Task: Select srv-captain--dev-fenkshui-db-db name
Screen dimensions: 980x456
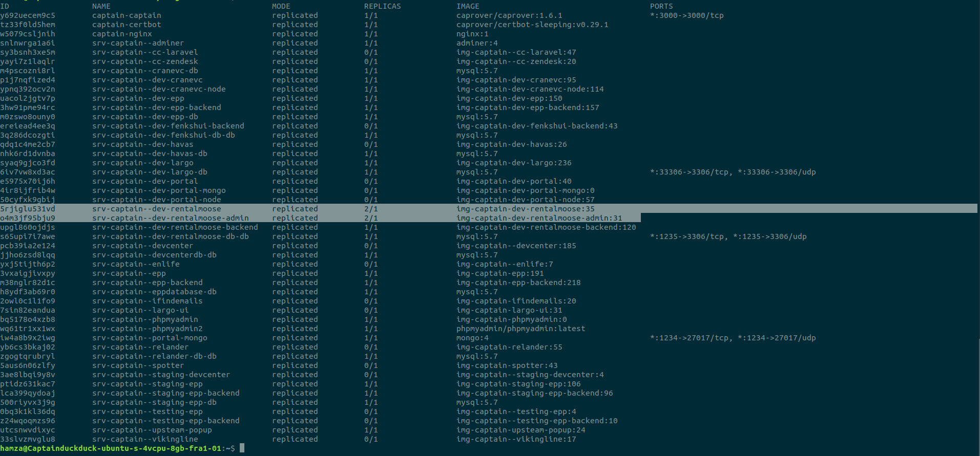Action: 163,135
